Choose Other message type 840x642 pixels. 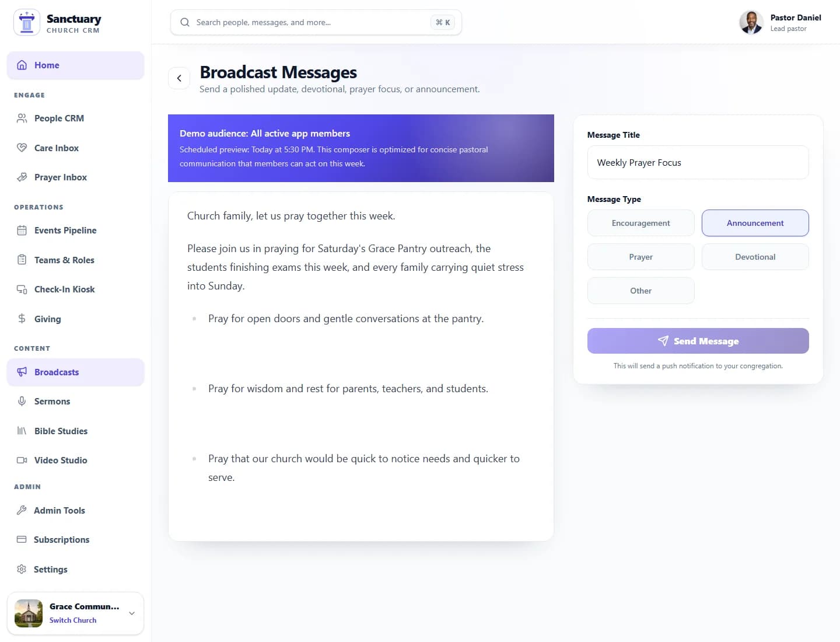(640, 291)
